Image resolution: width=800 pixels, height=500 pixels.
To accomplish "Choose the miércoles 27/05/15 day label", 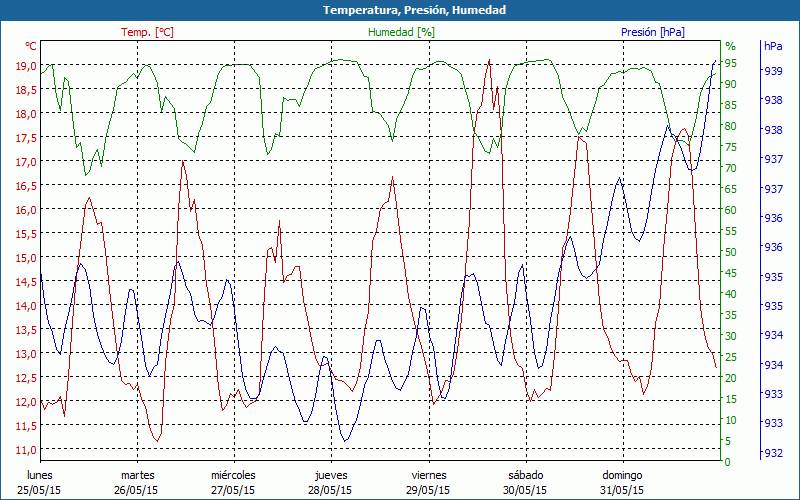I will click(x=233, y=482).
